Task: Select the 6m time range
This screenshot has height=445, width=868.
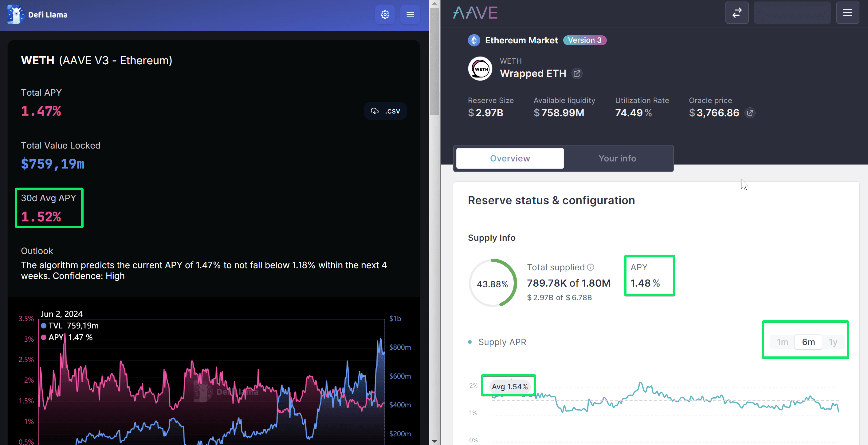Action: point(808,342)
